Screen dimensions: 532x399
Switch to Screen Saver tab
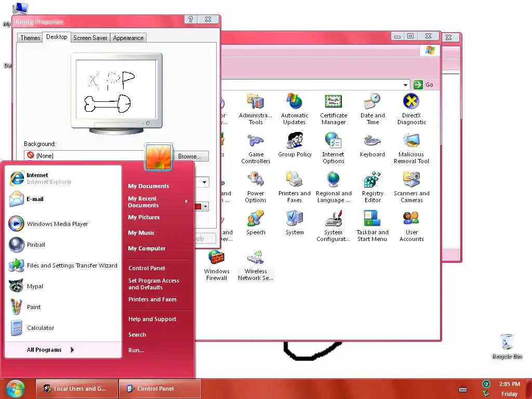point(90,37)
